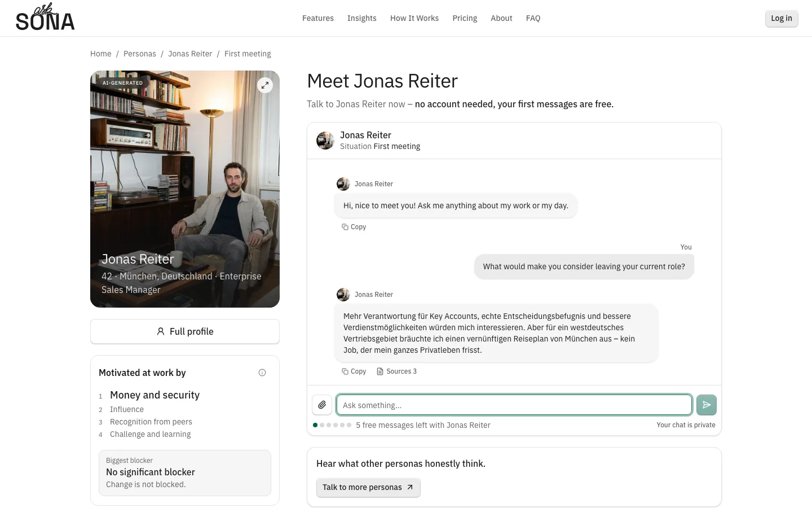Click Your chat is private text
The image size is (812, 508).
686,425
